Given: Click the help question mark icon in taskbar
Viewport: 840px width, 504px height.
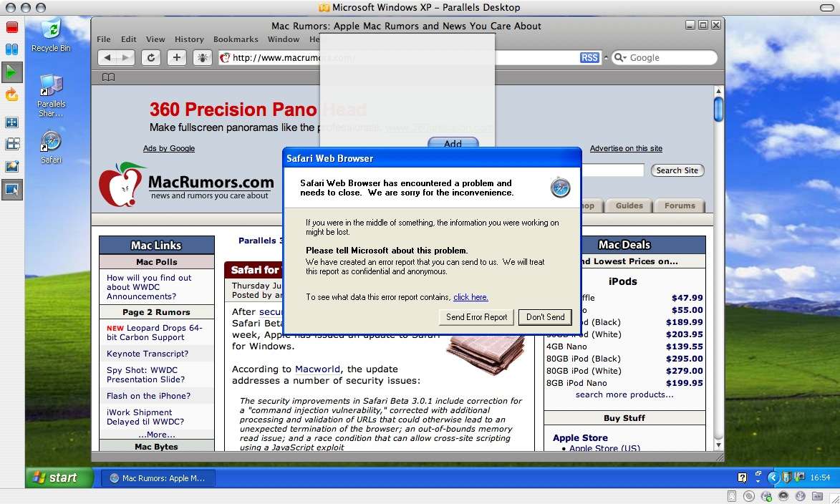Looking at the screenshot, I should (742, 478).
